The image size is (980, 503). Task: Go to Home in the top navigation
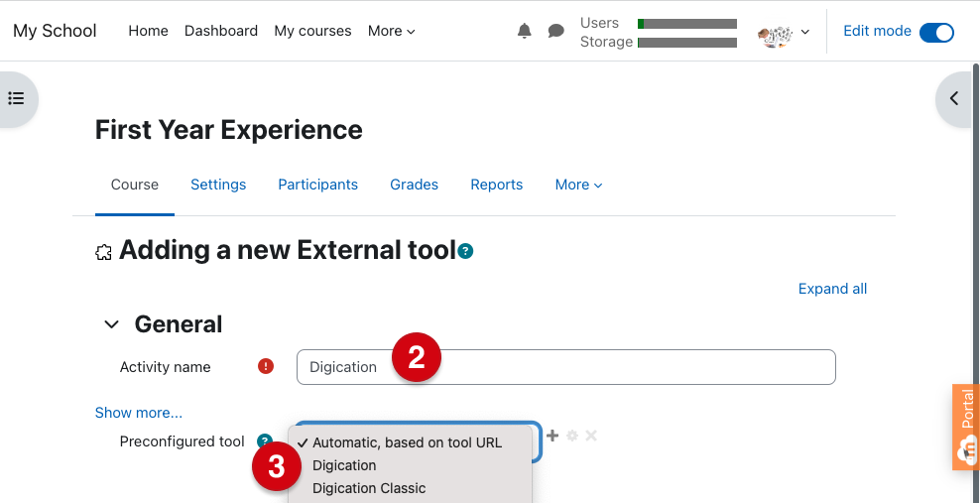point(148,31)
